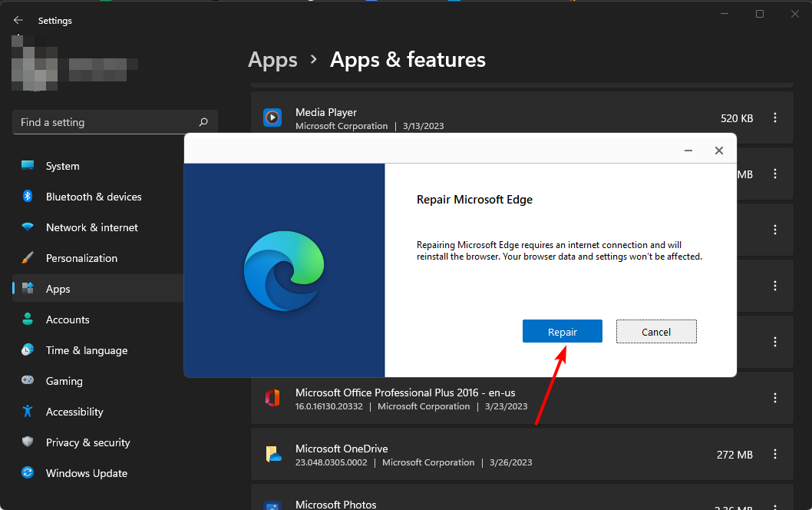The width and height of the screenshot is (812, 510).
Task: Open the options menu for Microsoft Office Professional Plus
Action: coord(774,398)
